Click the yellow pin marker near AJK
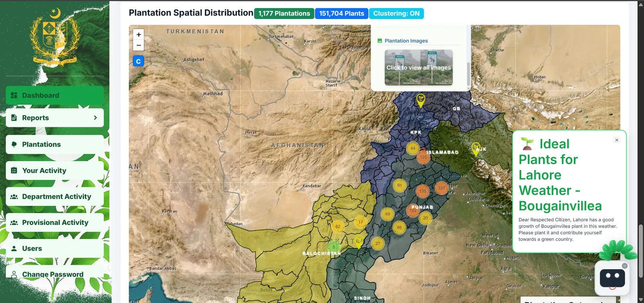The height and width of the screenshot is (303, 644). pyautogui.click(x=476, y=149)
